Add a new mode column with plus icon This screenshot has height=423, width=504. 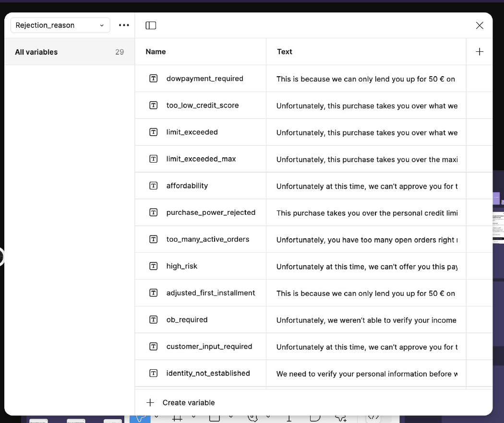[x=479, y=52]
